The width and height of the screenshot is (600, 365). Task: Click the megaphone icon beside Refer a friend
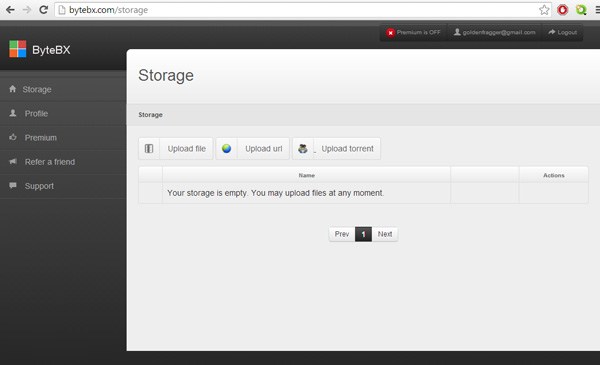13,161
